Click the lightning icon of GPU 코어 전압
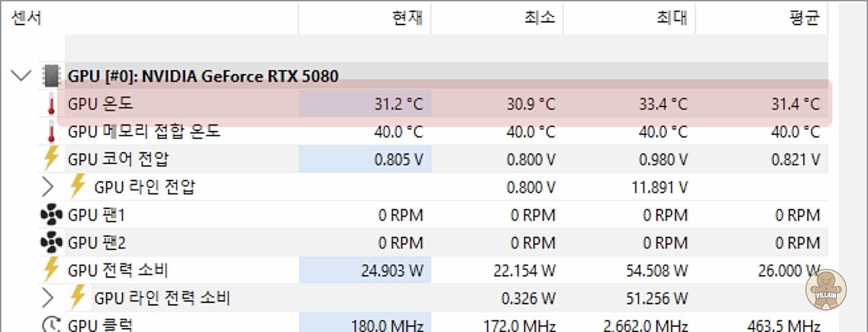 coord(51,159)
